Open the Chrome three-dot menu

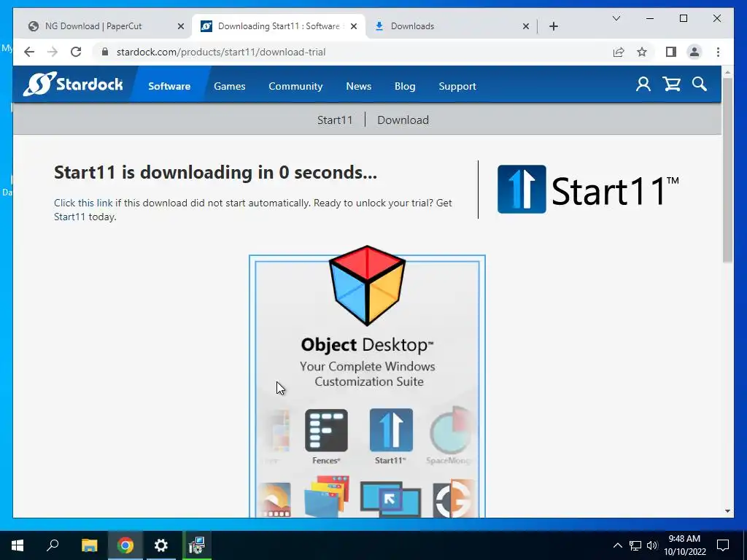click(x=718, y=52)
